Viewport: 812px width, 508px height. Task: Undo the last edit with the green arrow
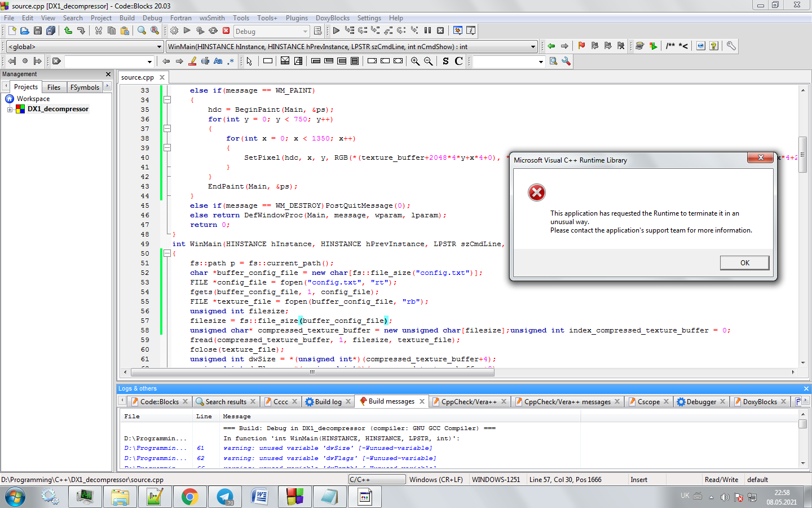68,30
